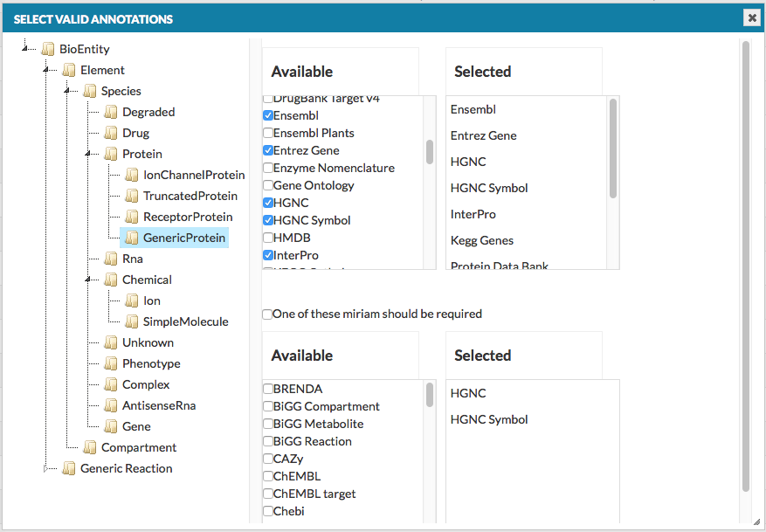The width and height of the screenshot is (766, 532).
Task: Click the upper Available list scrollbar
Action: click(430, 152)
